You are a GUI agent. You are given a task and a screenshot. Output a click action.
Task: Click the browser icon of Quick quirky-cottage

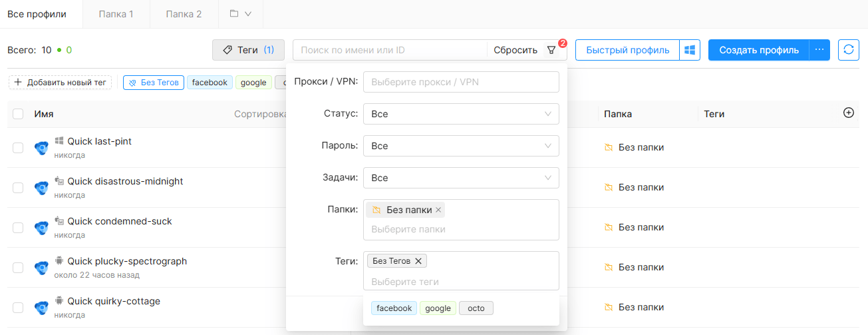click(42, 308)
